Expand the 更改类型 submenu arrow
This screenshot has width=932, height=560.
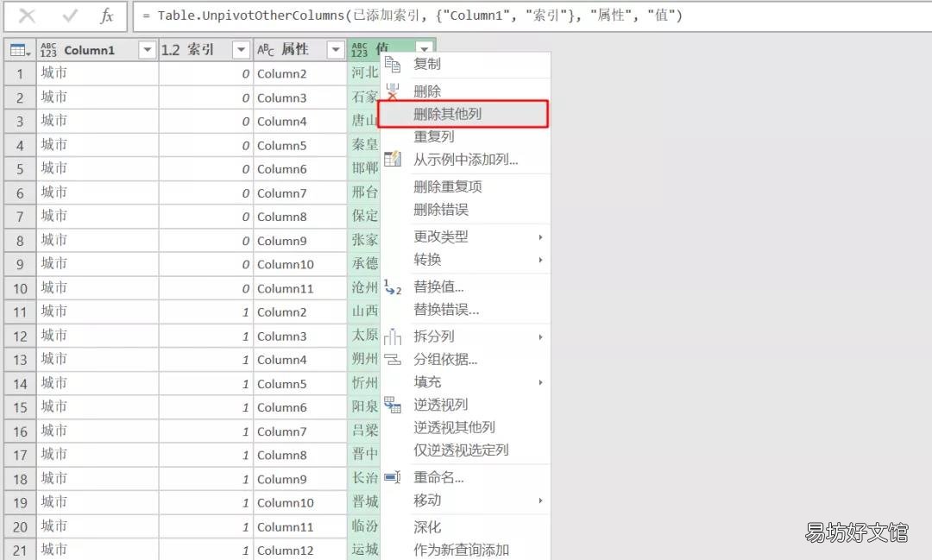[x=540, y=237]
